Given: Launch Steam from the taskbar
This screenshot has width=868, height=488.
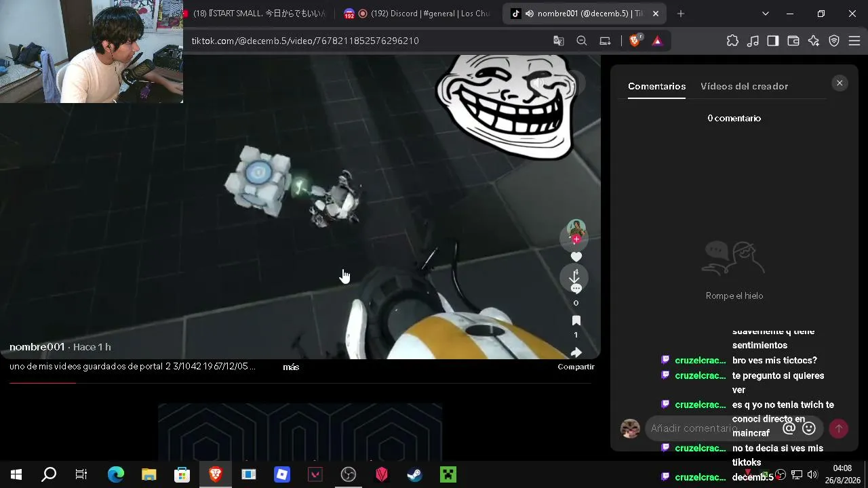Looking at the screenshot, I should (415, 474).
